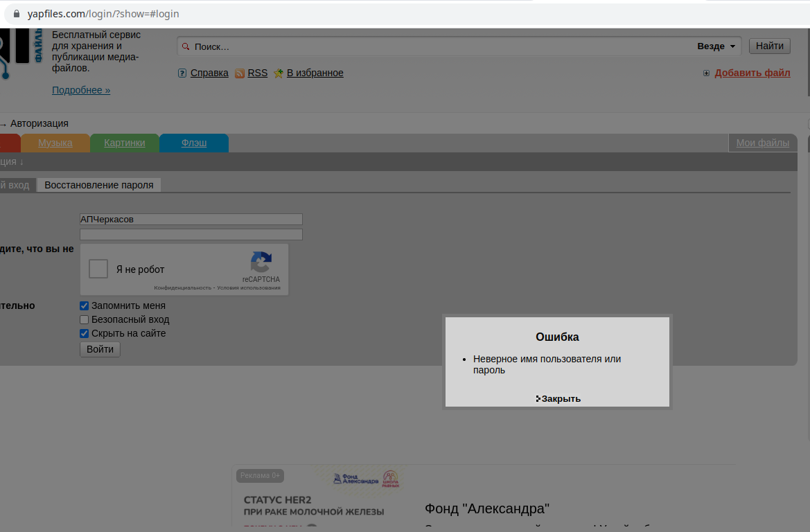
Task: Click the question mark icon beside Справка
Action: click(182, 73)
